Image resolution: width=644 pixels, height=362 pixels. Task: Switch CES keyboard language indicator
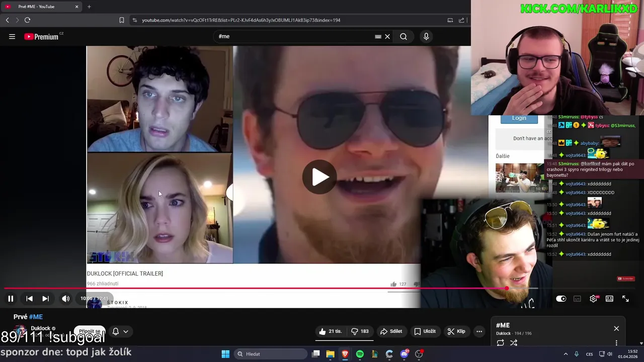point(589,354)
